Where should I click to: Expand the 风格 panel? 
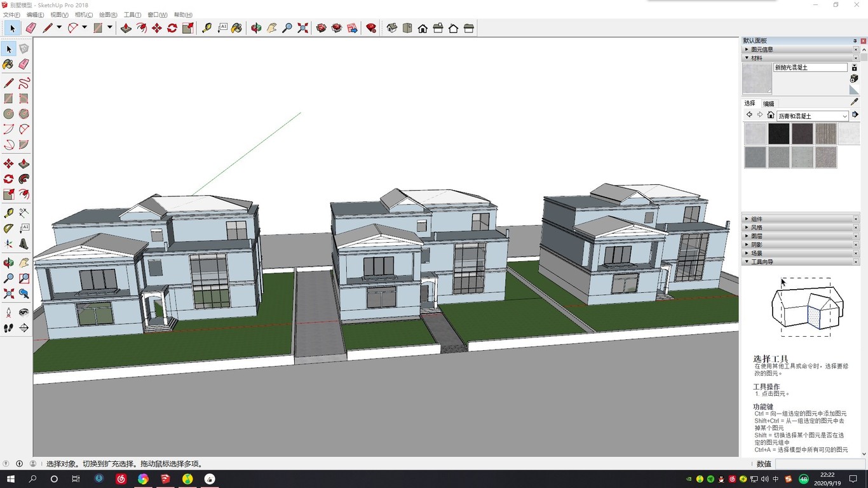coord(799,227)
